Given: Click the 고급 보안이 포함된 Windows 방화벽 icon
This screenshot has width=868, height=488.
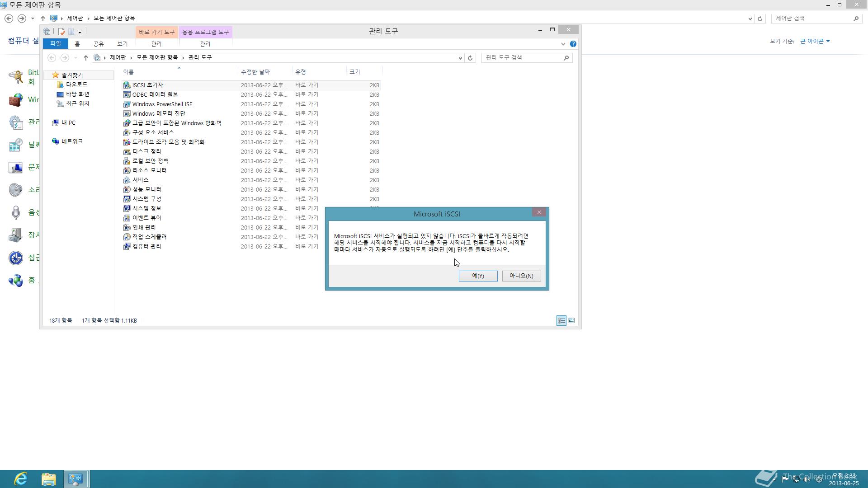Looking at the screenshot, I should click(x=127, y=123).
